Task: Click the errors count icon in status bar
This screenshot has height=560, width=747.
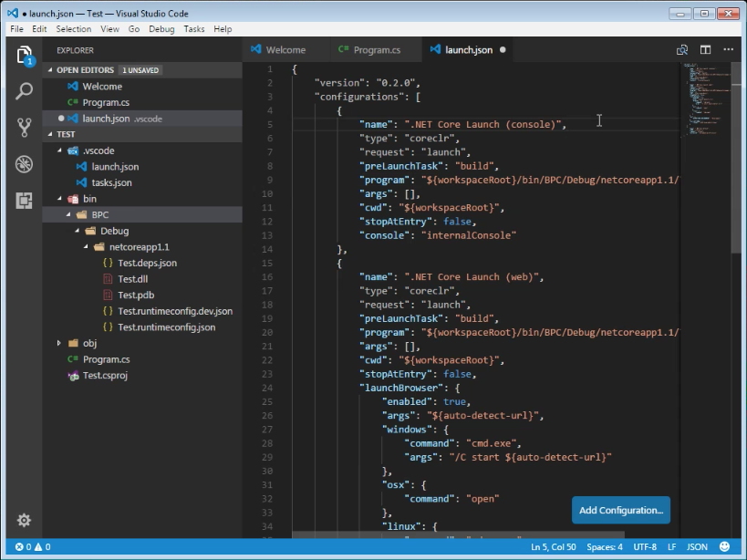Action: tap(19, 546)
